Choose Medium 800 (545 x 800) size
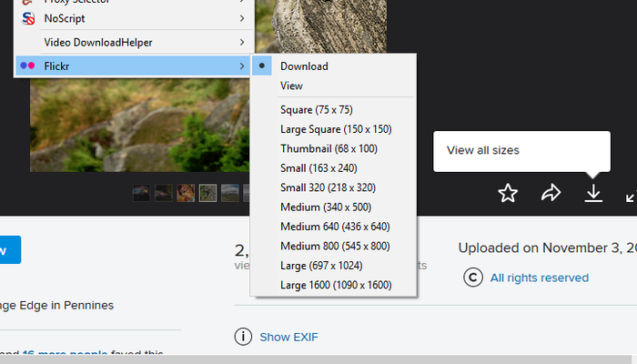Image resolution: width=637 pixels, height=364 pixels. coord(333,247)
